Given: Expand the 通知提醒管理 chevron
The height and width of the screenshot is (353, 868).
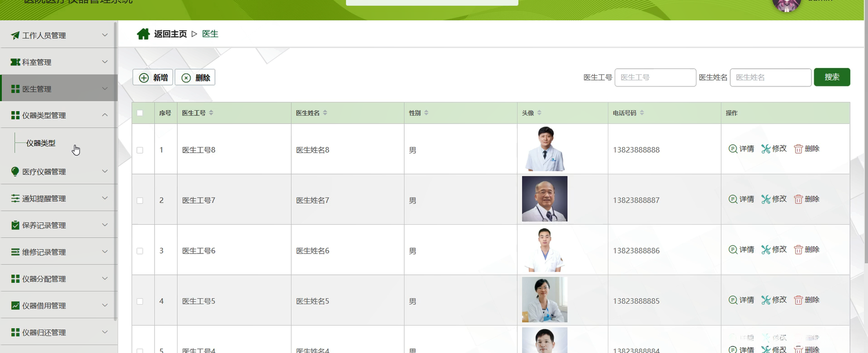Looking at the screenshot, I should pos(105,198).
